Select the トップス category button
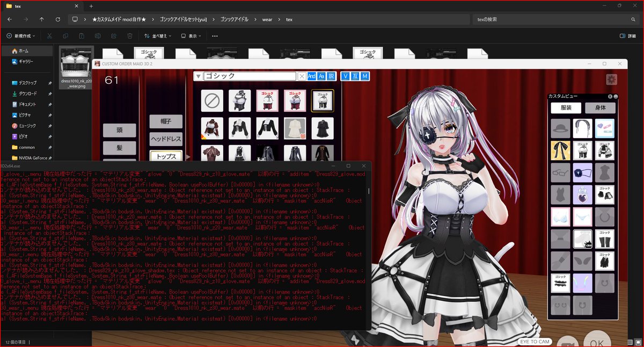 pyautogui.click(x=166, y=157)
